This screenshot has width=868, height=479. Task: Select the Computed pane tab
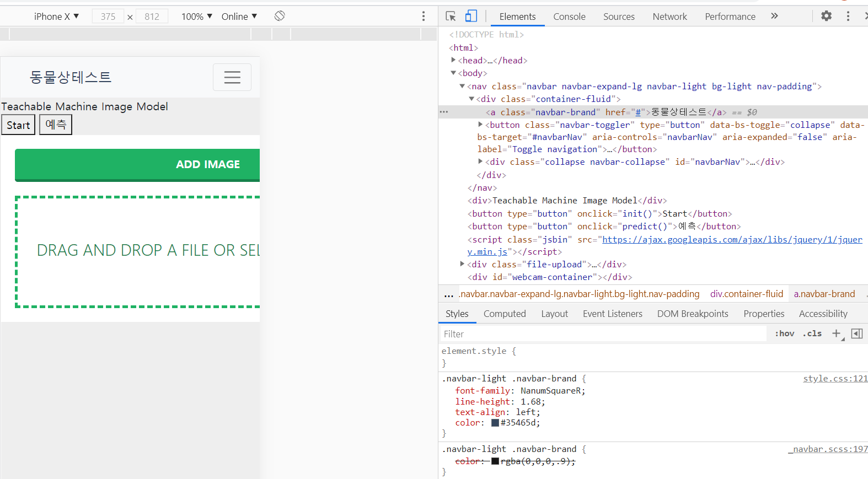click(x=505, y=314)
